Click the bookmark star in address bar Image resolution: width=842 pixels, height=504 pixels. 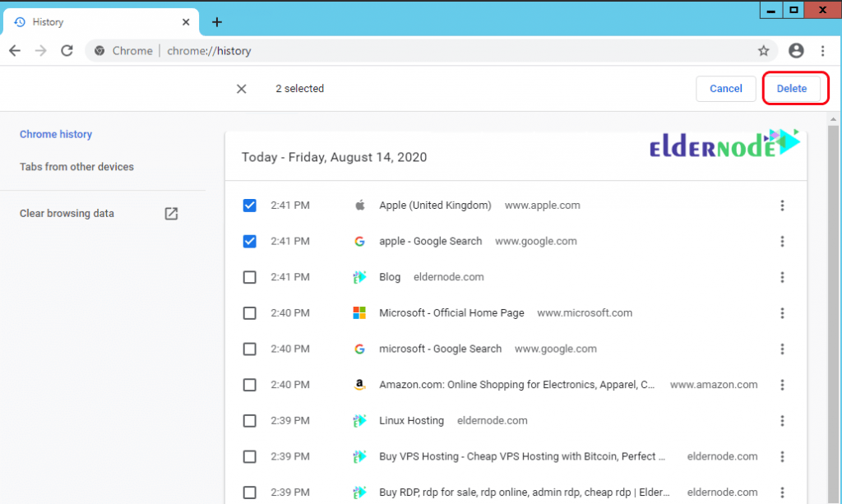click(764, 50)
